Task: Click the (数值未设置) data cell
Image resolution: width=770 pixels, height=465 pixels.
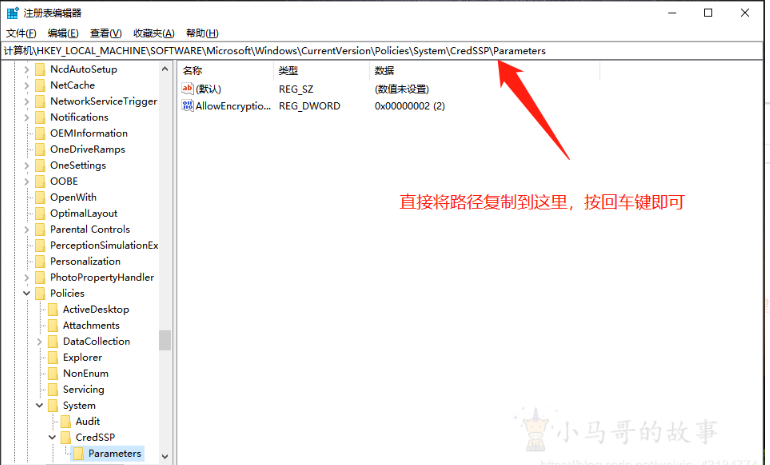Action: click(x=402, y=89)
